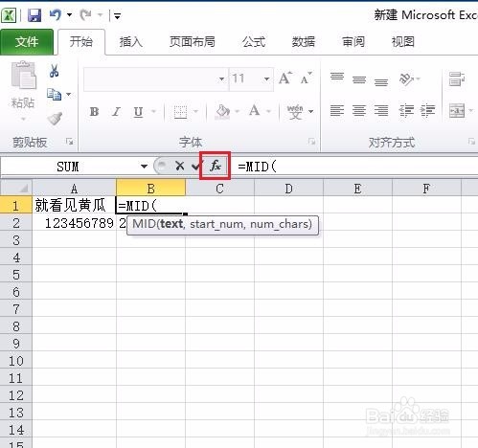Undo the last action
Viewport: 478px width, 448px height.
(56, 14)
